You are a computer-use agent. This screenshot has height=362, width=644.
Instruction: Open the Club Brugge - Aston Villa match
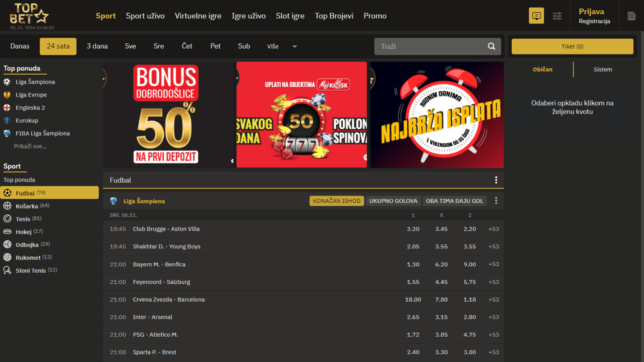(166, 229)
